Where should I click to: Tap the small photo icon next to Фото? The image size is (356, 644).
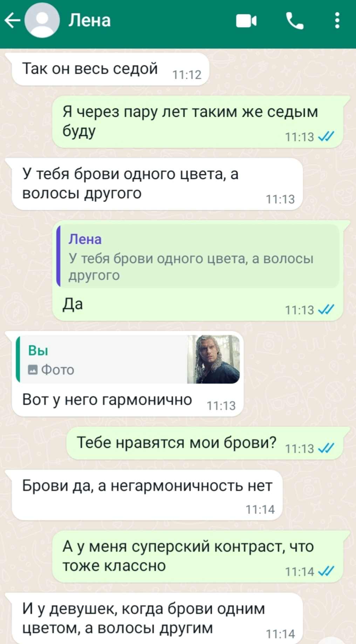[33, 370]
